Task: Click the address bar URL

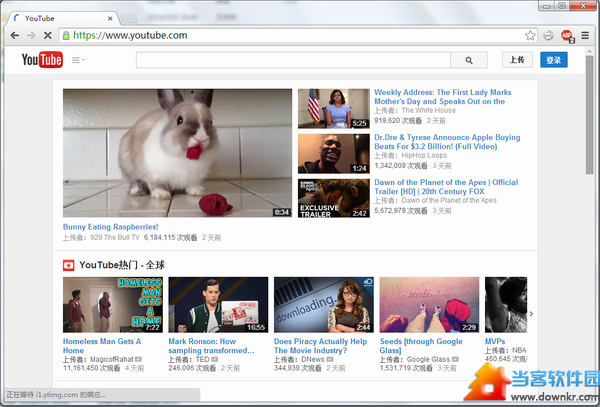Action: tap(130, 36)
